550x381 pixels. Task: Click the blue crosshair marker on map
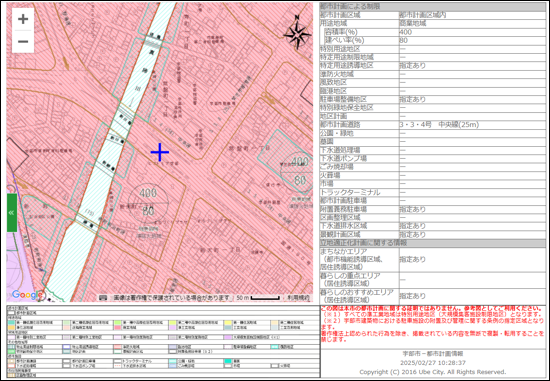pyautogui.click(x=160, y=152)
